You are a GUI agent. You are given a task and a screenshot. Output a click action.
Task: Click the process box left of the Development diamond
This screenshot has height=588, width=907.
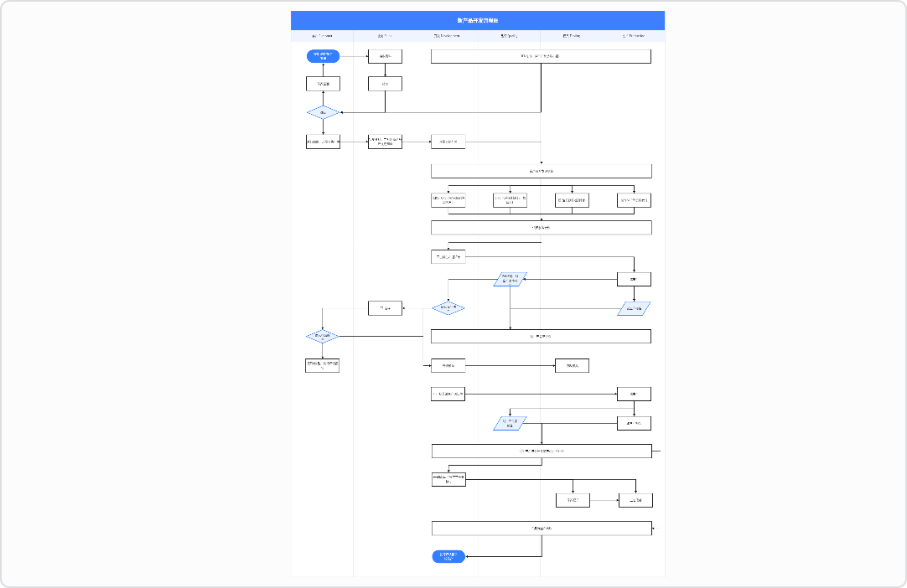[385, 308]
